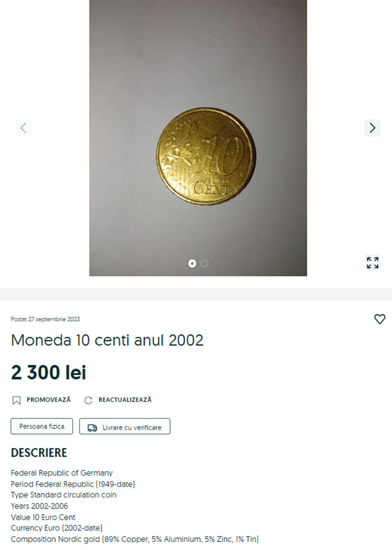Click the 2 300 lei price
This screenshot has height=550, width=392.
coord(48,373)
